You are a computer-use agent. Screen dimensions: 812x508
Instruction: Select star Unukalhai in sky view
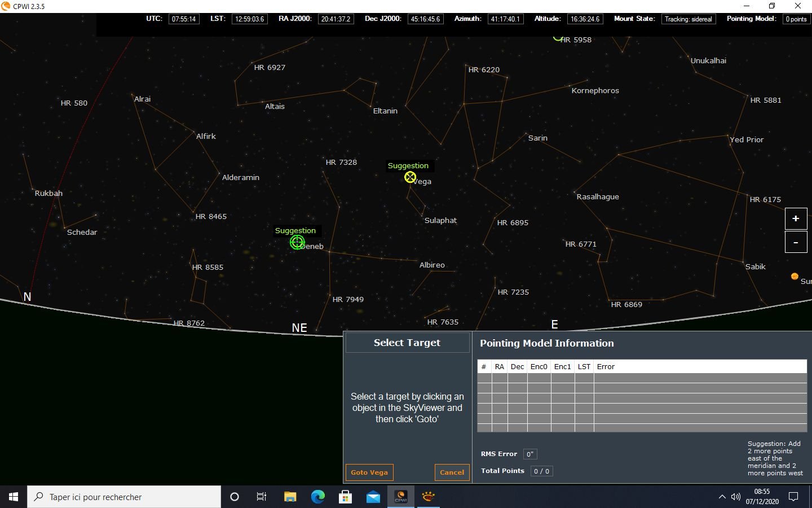708,61
